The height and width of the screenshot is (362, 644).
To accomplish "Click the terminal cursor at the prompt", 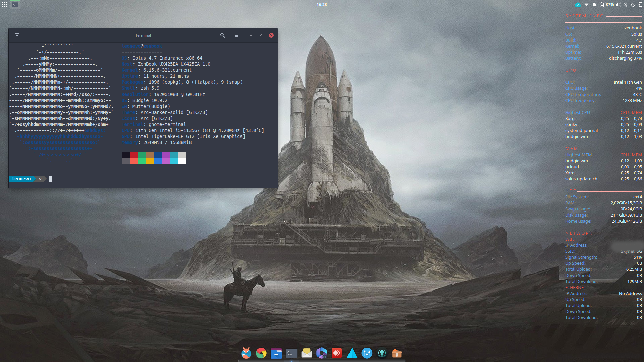I will point(51,179).
